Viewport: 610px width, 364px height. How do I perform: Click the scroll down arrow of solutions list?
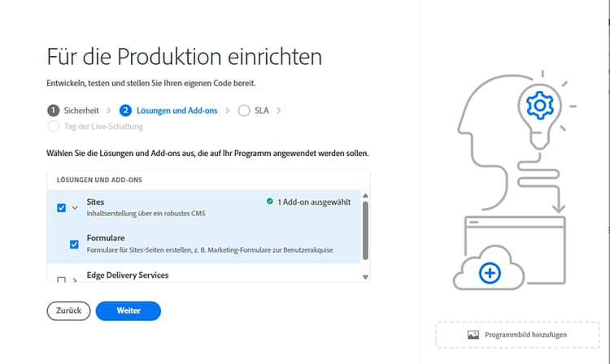coord(365,277)
